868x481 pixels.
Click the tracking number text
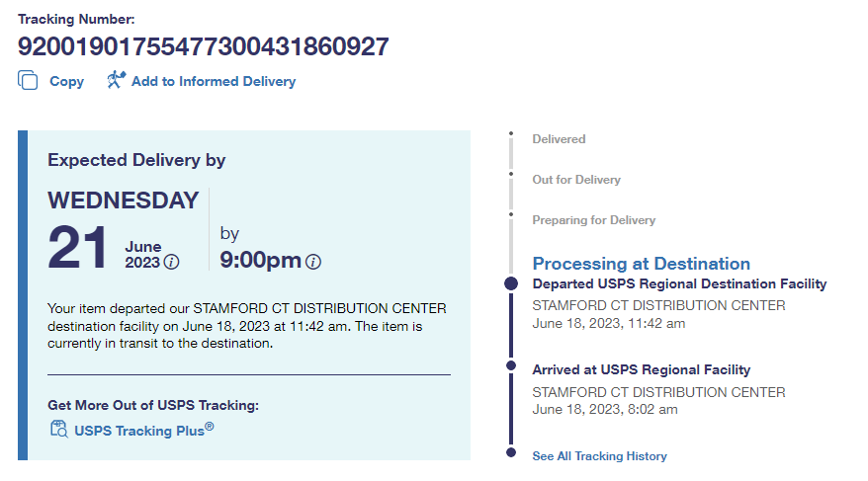point(203,46)
